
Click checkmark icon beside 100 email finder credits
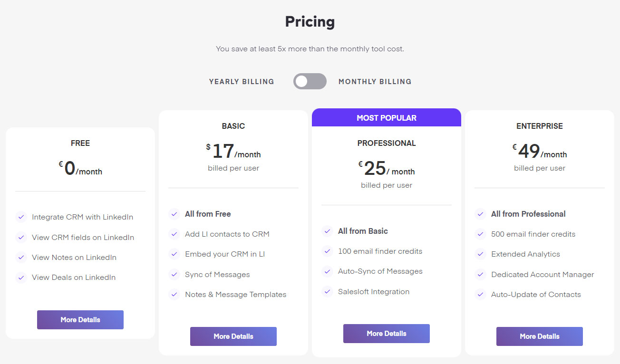(x=327, y=251)
